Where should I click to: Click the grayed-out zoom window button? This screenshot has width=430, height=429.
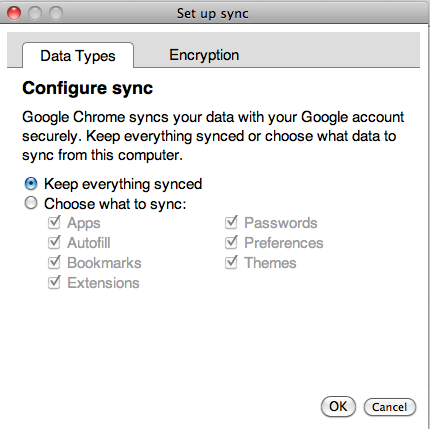click(x=56, y=13)
